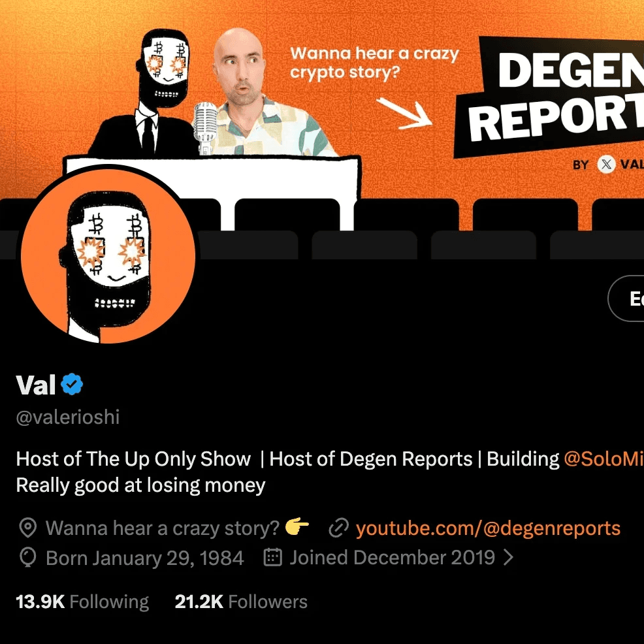This screenshot has width=644, height=644.
Task: Expand the Joined December 2019 chevron
Action: [508, 557]
